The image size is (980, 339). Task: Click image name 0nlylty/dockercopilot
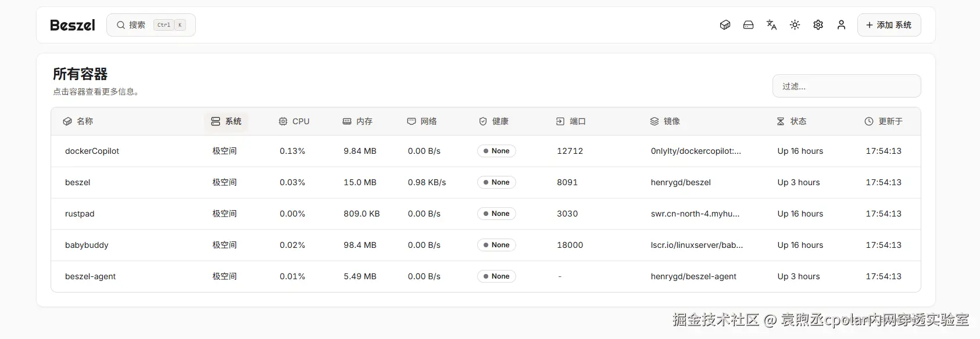(696, 151)
